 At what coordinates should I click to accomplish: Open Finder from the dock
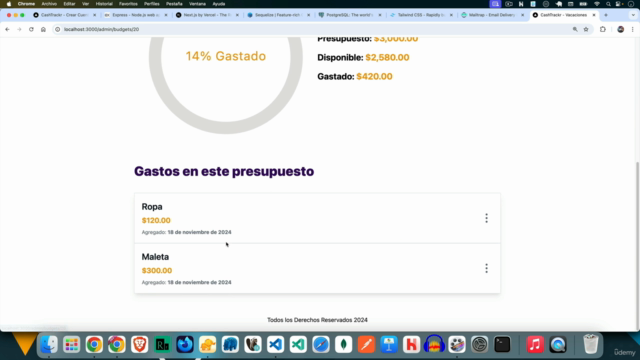tap(49, 344)
